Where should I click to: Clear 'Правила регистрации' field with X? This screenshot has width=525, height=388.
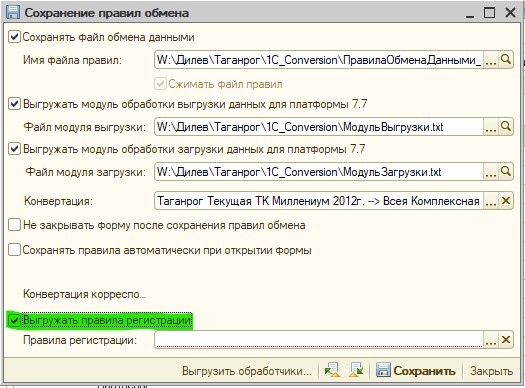(x=506, y=340)
